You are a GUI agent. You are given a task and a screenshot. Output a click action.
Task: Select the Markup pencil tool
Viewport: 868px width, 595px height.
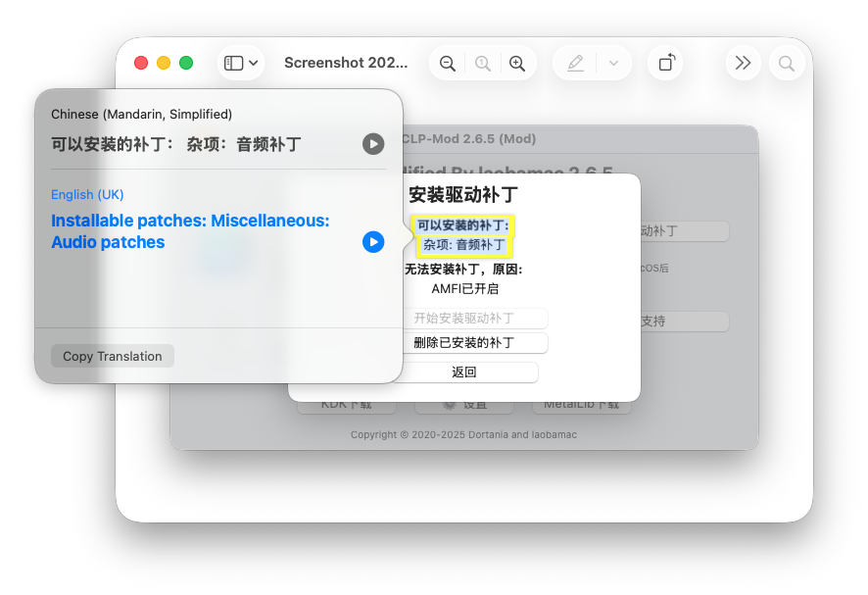[575, 62]
